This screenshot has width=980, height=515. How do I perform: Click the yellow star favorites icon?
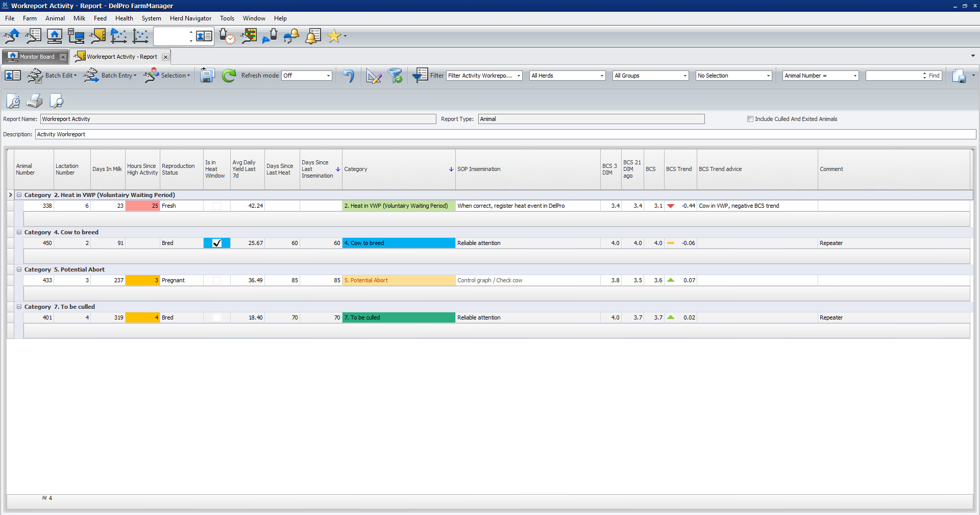(x=334, y=36)
